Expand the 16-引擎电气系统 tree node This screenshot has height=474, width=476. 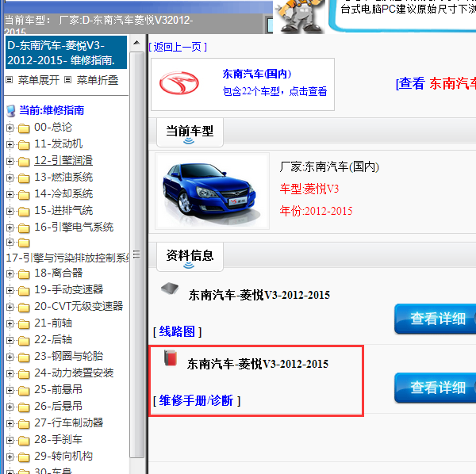coord(10,227)
